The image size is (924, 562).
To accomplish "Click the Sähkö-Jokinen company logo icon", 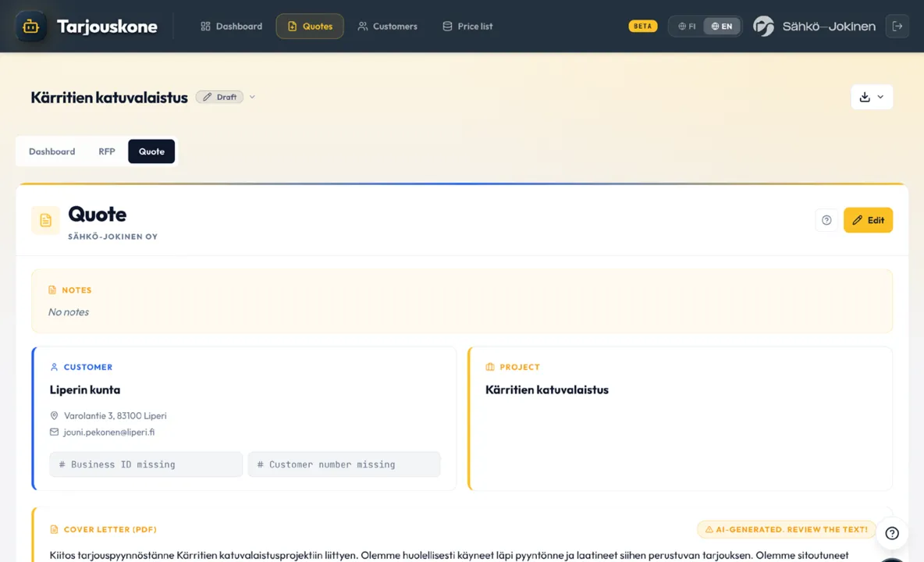I will (x=764, y=26).
